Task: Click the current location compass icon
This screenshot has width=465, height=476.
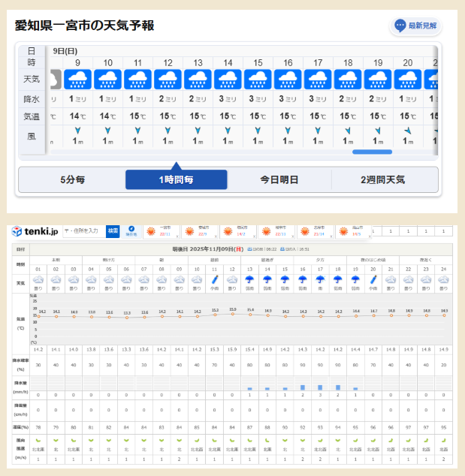Action: (x=131, y=229)
